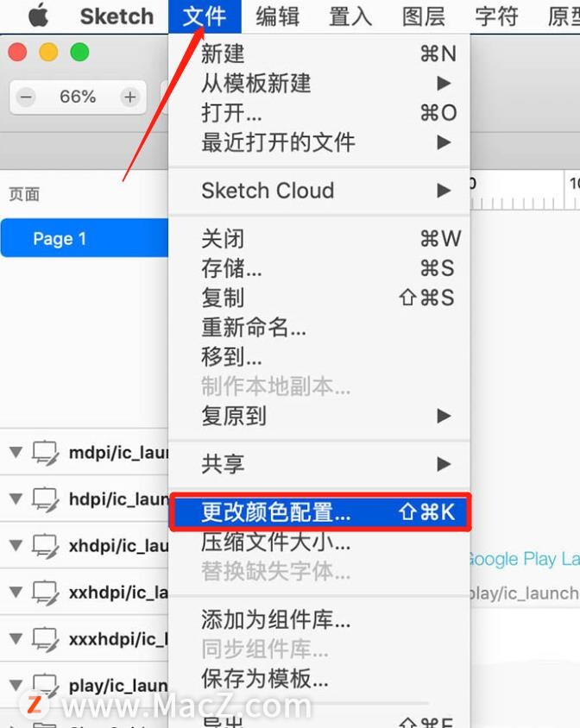Open the Sketch Cloud submenu
Image resolution: width=580 pixels, height=728 pixels.
(319, 191)
